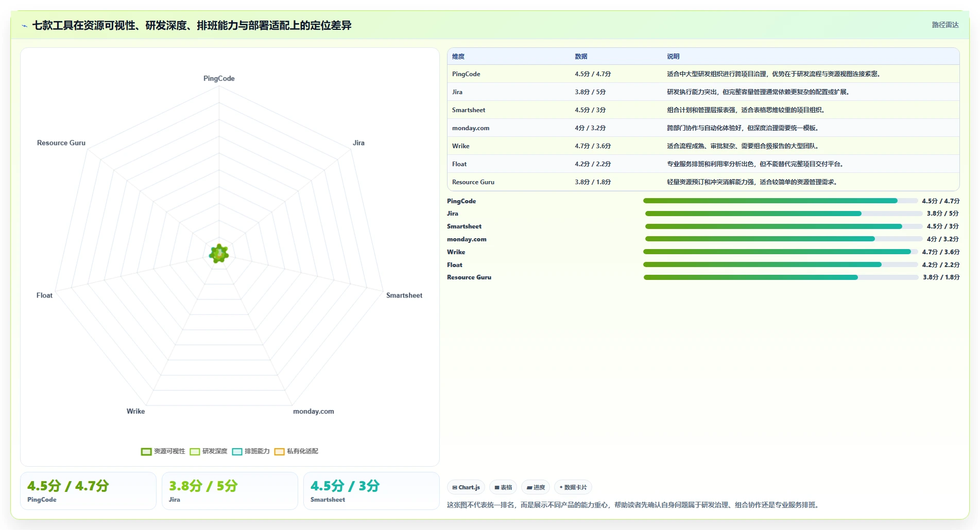Click the Float radar axis label

pyautogui.click(x=44, y=295)
